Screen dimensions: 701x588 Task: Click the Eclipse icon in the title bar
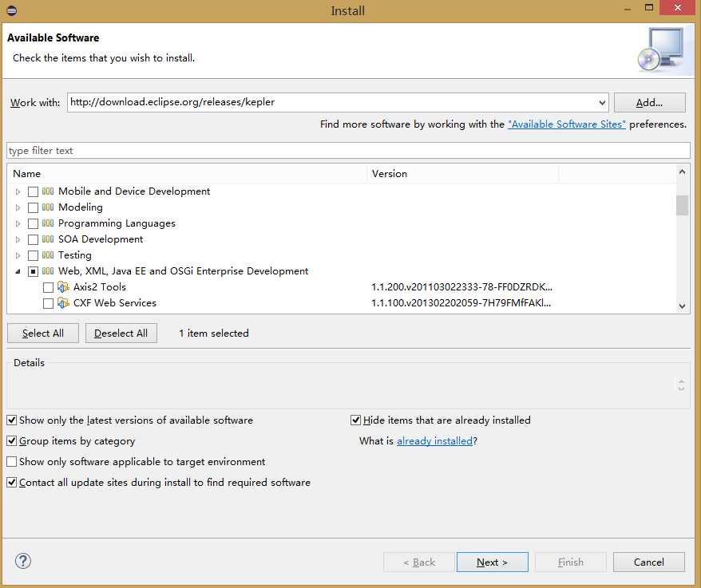click(x=12, y=10)
